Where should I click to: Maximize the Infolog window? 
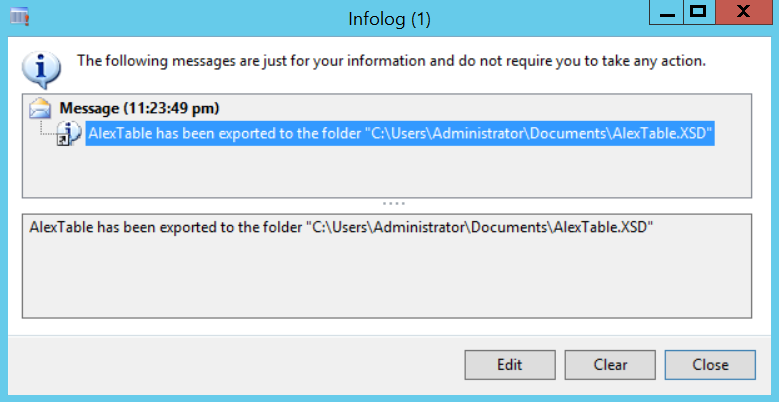coord(699,12)
